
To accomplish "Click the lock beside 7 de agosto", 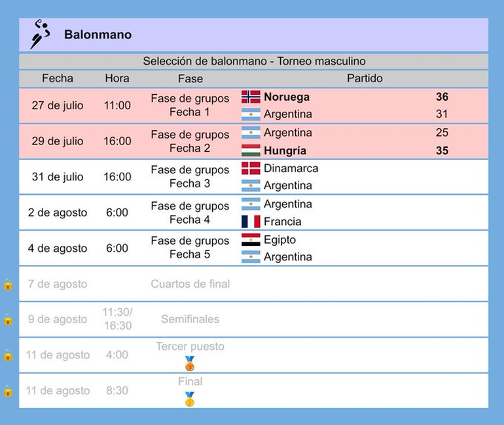I will tap(8, 284).
